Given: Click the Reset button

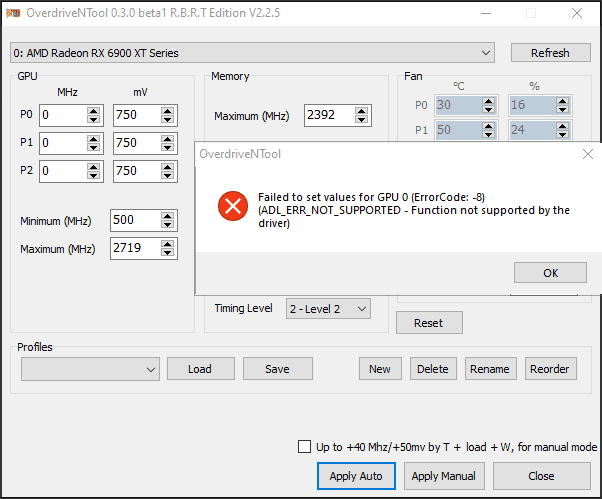Looking at the screenshot, I should coord(429,323).
